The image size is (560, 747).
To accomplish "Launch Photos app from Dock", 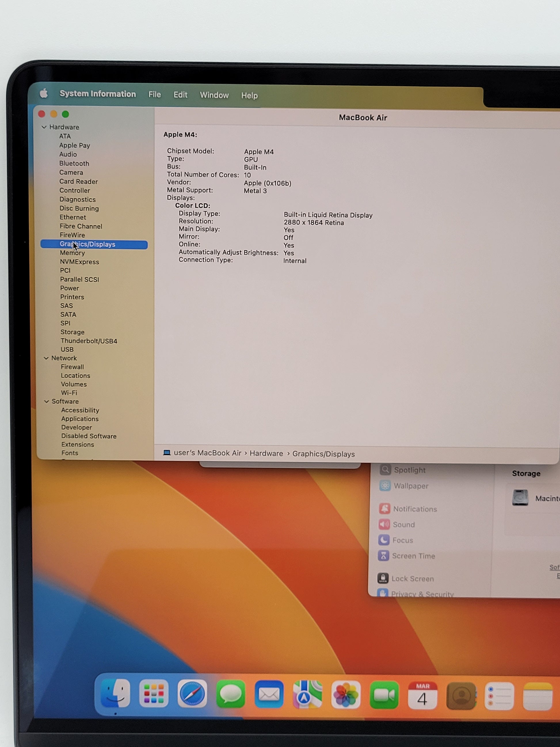I will click(346, 695).
